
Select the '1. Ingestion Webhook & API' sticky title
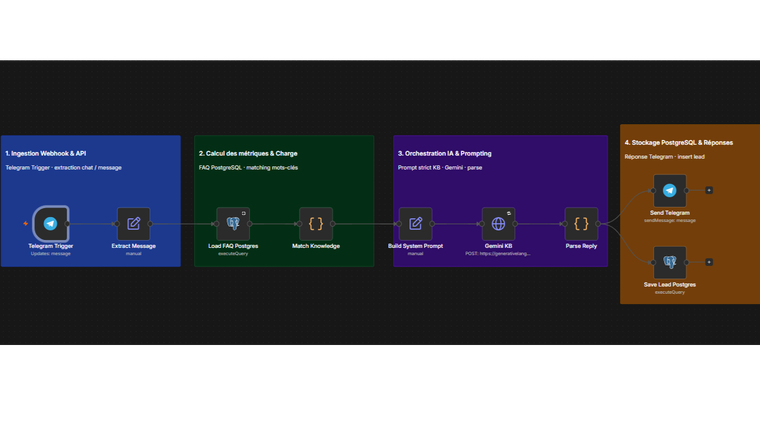pyautogui.click(x=46, y=154)
